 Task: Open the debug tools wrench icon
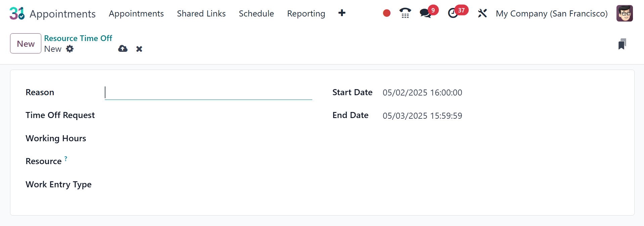click(x=482, y=13)
